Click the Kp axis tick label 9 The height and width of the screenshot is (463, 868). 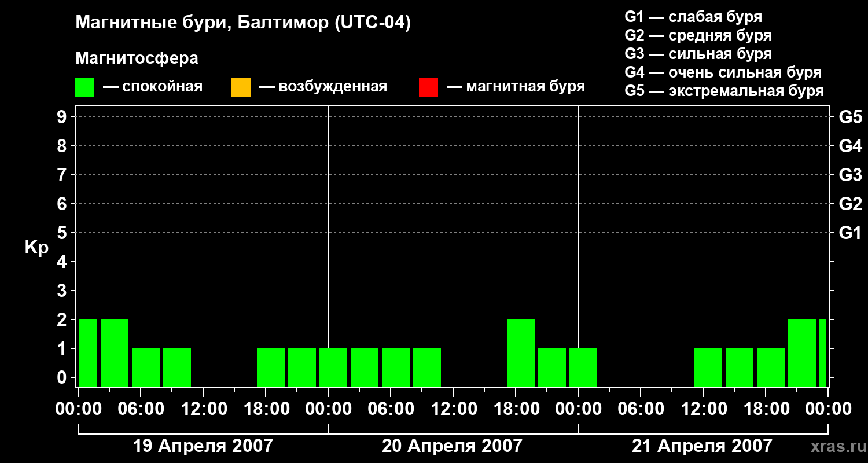pyautogui.click(x=63, y=117)
